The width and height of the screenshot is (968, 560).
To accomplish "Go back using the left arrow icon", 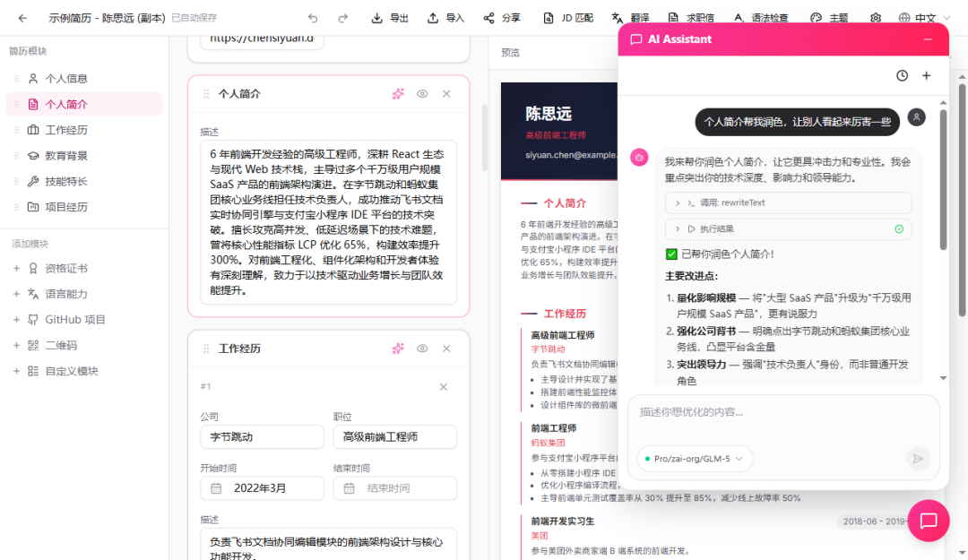I will (22, 18).
